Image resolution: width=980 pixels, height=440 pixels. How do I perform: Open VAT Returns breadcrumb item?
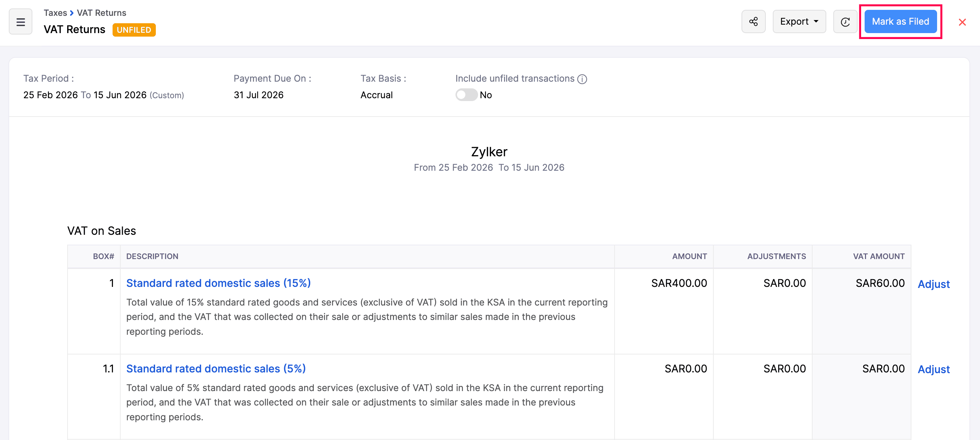pyautogui.click(x=101, y=13)
